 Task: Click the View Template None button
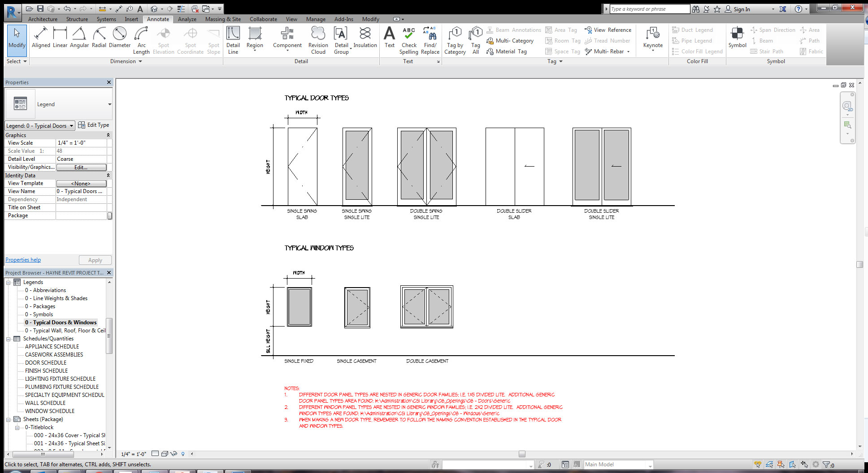click(81, 183)
